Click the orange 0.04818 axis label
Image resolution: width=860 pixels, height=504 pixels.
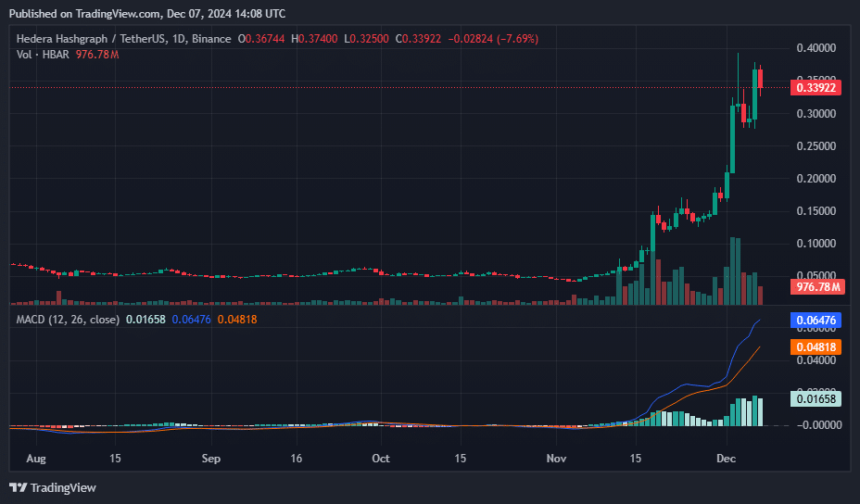click(x=816, y=347)
